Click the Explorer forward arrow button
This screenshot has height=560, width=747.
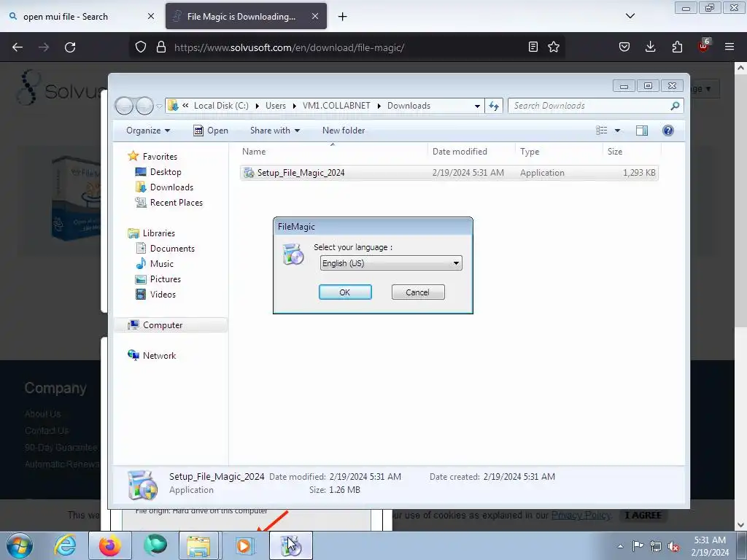144,106
